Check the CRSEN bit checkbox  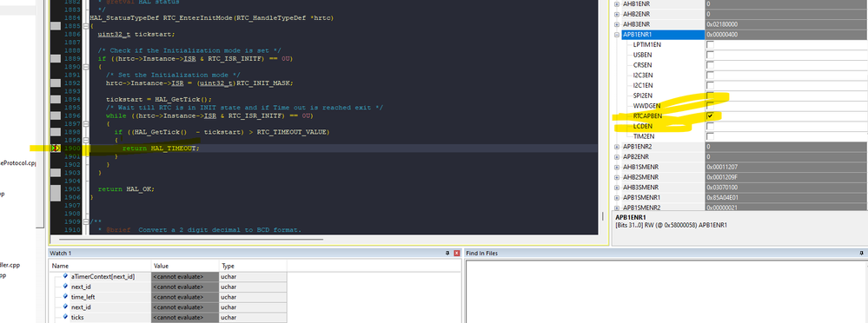(710, 65)
